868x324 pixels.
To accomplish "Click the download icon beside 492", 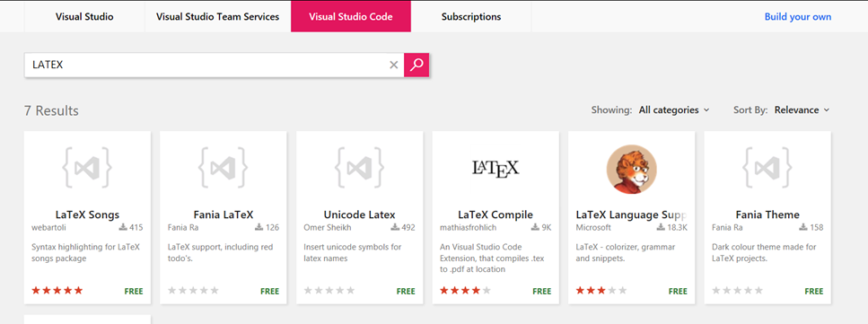I will pyautogui.click(x=395, y=227).
